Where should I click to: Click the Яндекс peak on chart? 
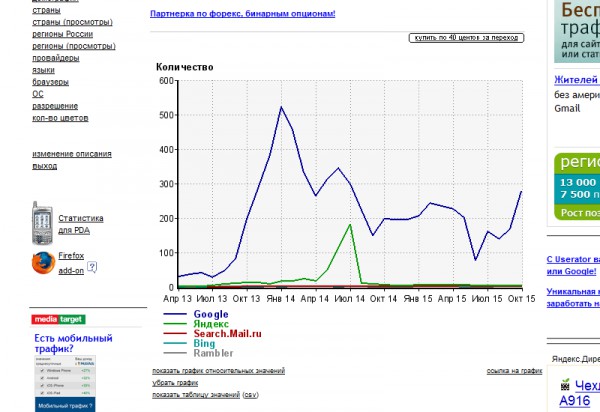350,225
